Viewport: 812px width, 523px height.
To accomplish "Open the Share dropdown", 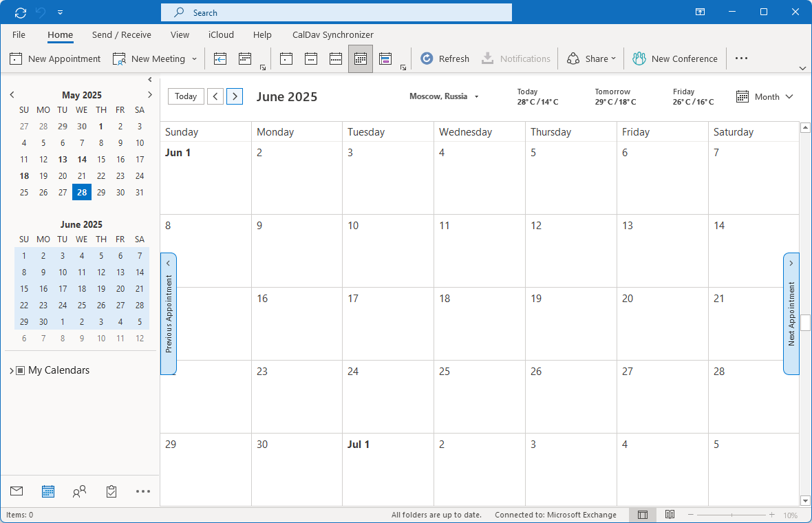I will pos(591,58).
